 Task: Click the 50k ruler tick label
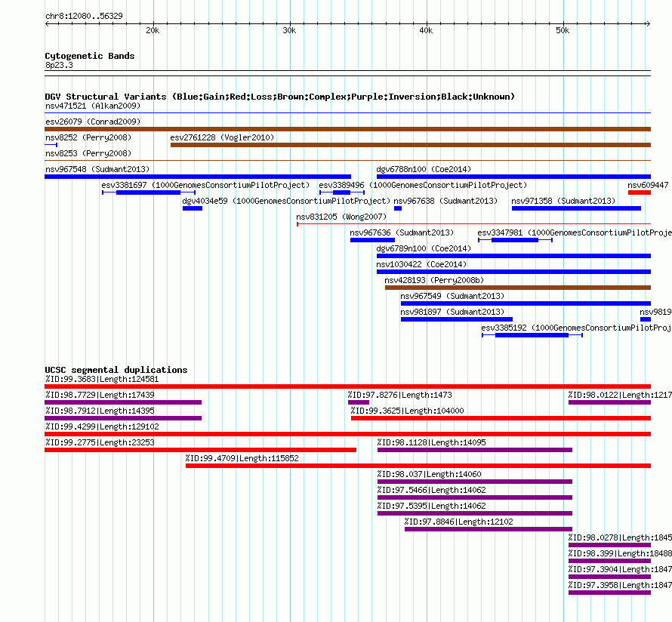click(x=563, y=30)
